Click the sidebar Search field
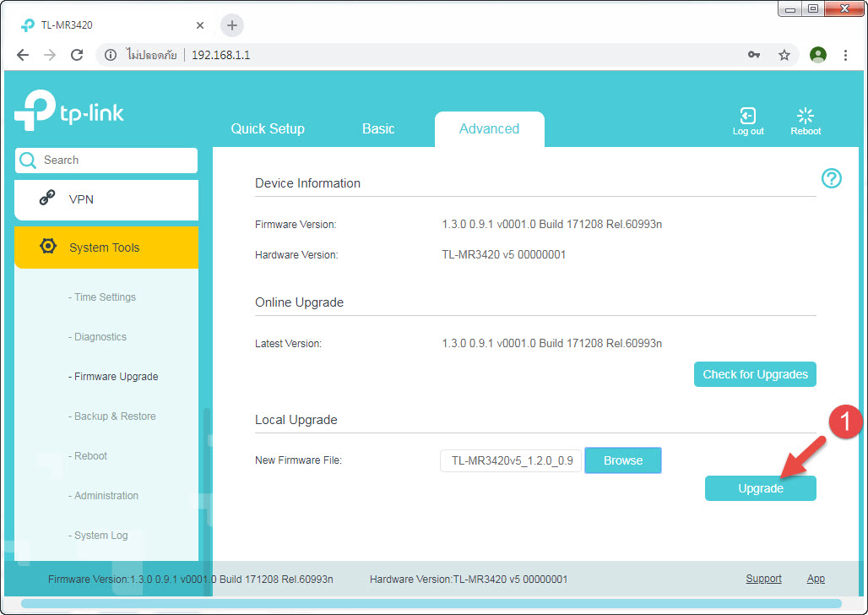This screenshot has width=868, height=615. [106, 161]
